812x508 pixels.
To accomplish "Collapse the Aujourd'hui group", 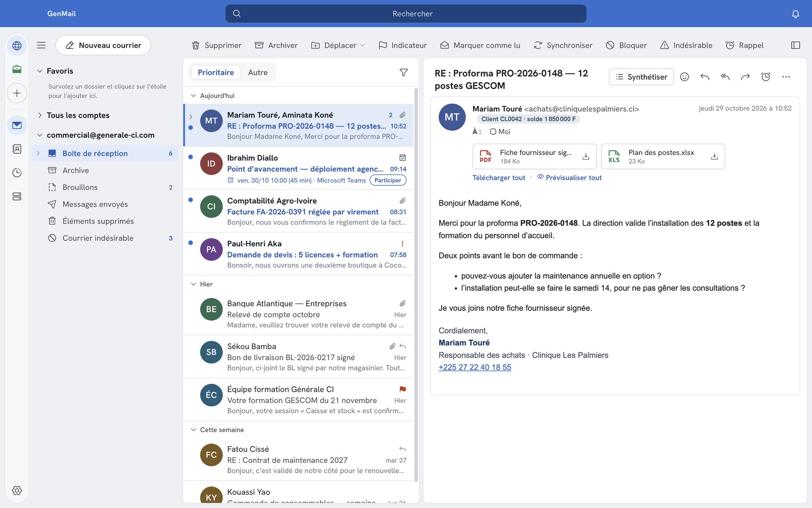I will 193,96.
